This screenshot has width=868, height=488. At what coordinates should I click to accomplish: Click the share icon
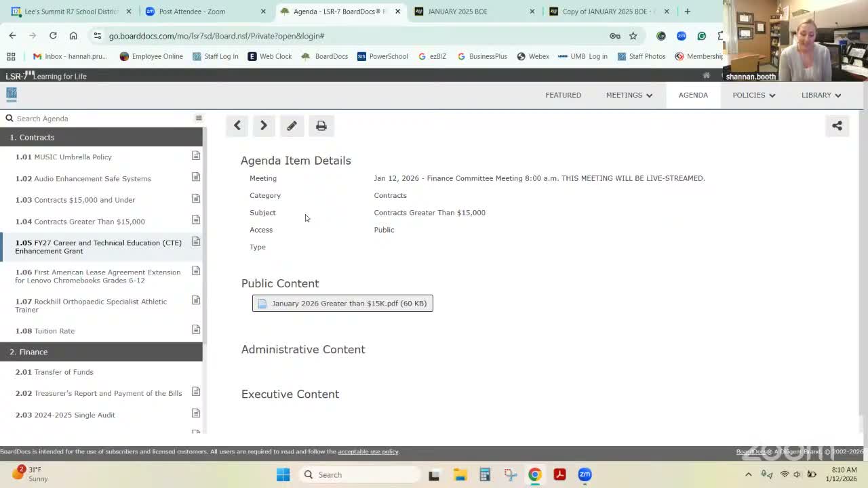tap(837, 125)
